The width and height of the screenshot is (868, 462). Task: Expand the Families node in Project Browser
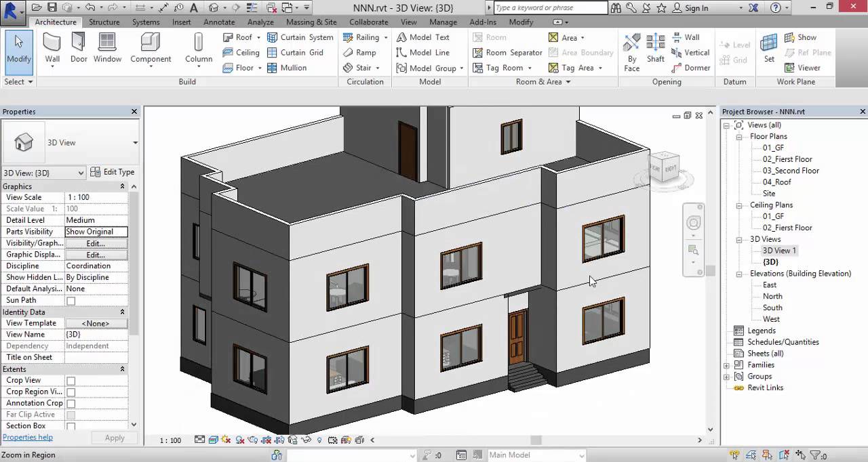727,365
